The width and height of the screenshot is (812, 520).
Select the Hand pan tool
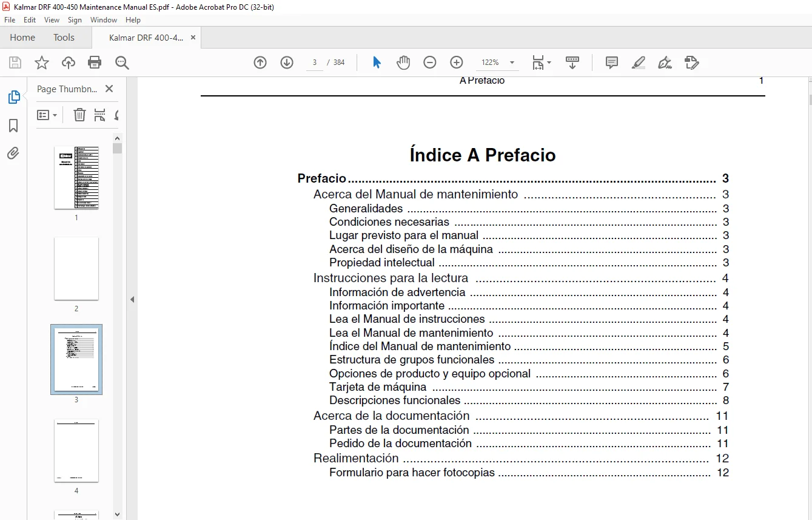click(x=403, y=62)
